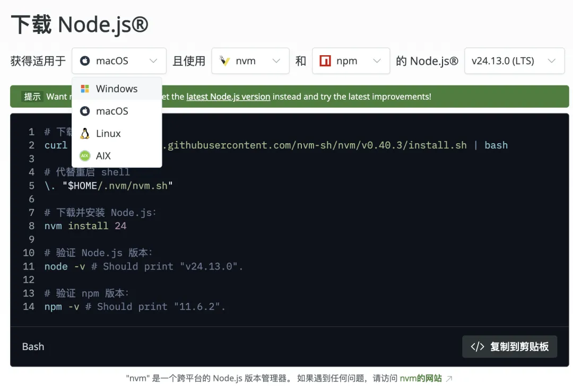This screenshot has height=392, width=573.
Task: Click the '# 代替重启 shell' comment line
Action: (x=87, y=172)
